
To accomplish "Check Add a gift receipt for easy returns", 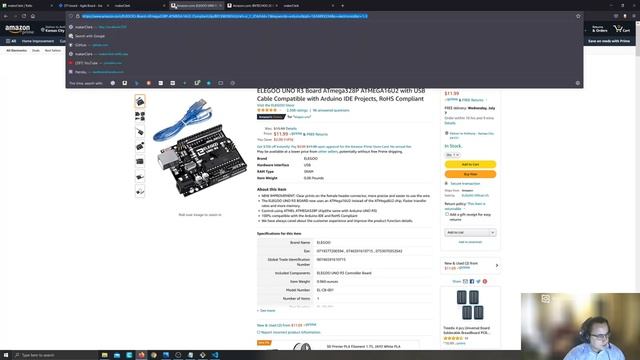I will pyautogui.click(x=447, y=214).
